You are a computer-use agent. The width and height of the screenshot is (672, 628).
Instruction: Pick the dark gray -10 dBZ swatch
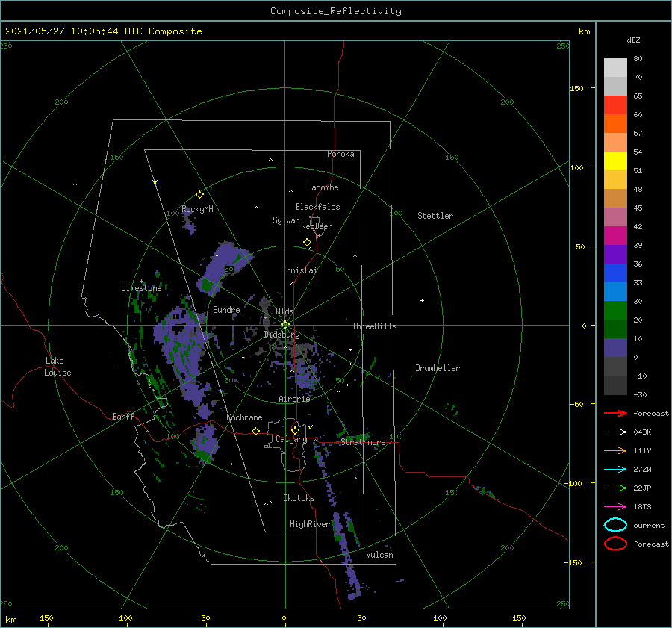click(615, 385)
